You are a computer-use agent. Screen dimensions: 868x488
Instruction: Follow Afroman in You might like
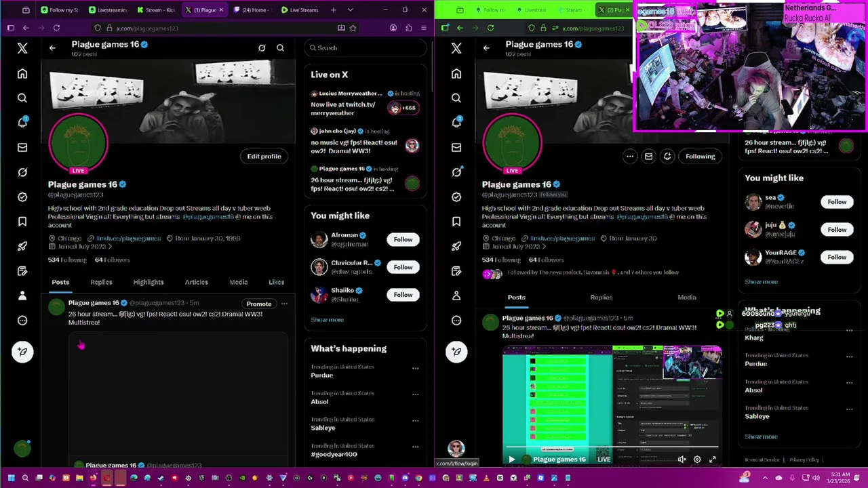[403, 239]
